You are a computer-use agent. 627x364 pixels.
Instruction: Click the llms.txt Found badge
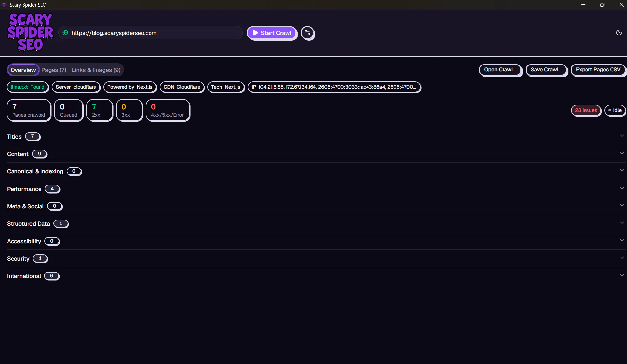point(27,87)
